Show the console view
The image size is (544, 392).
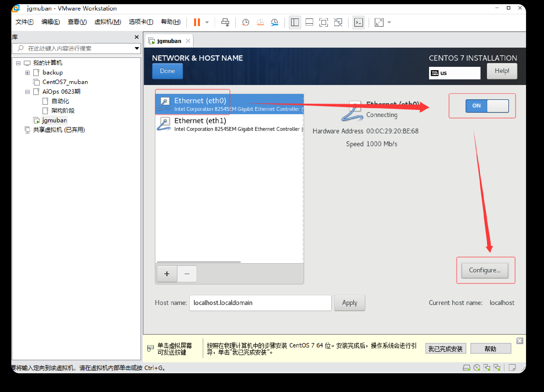coord(358,22)
